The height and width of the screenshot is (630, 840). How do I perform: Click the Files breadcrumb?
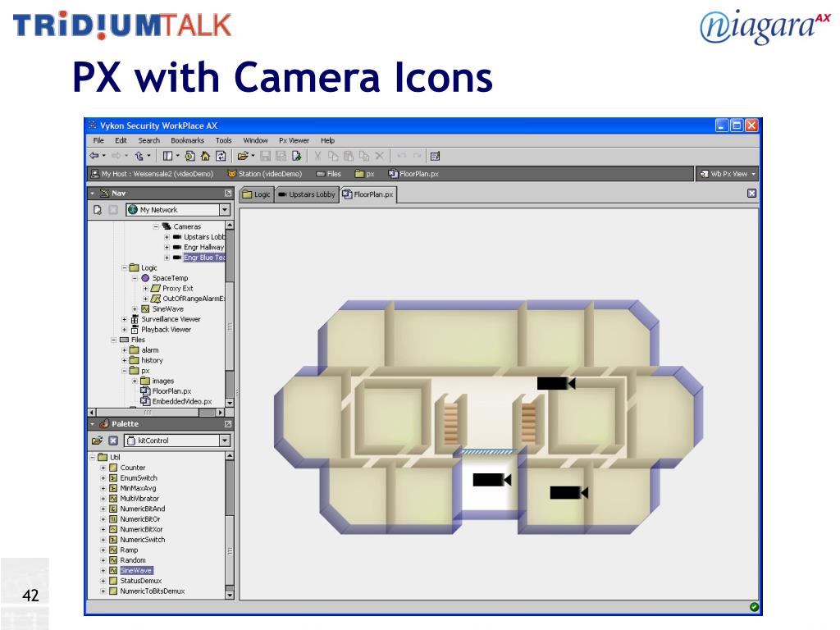(x=328, y=174)
